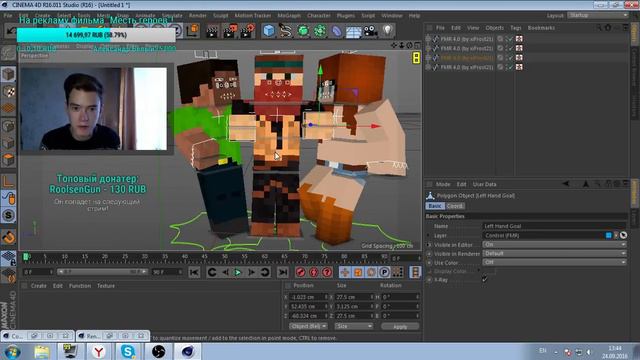Add a Cube primitive object

click(x=269, y=31)
